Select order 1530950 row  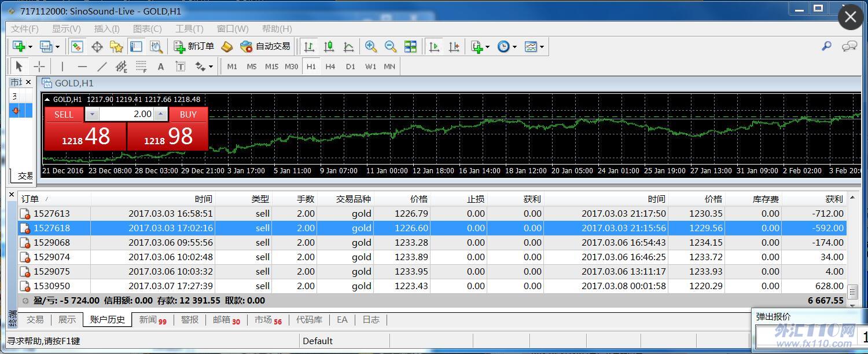(432, 286)
